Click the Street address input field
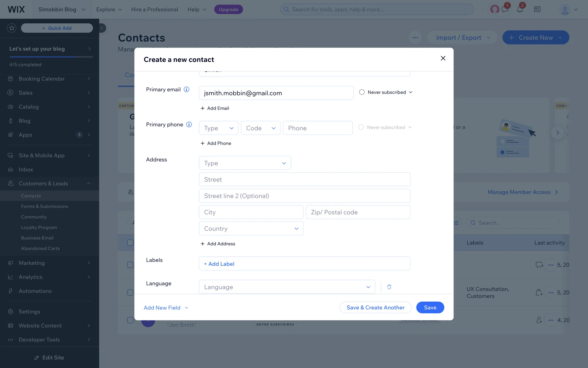This screenshot has height=368, width=588. click(304, 179)
